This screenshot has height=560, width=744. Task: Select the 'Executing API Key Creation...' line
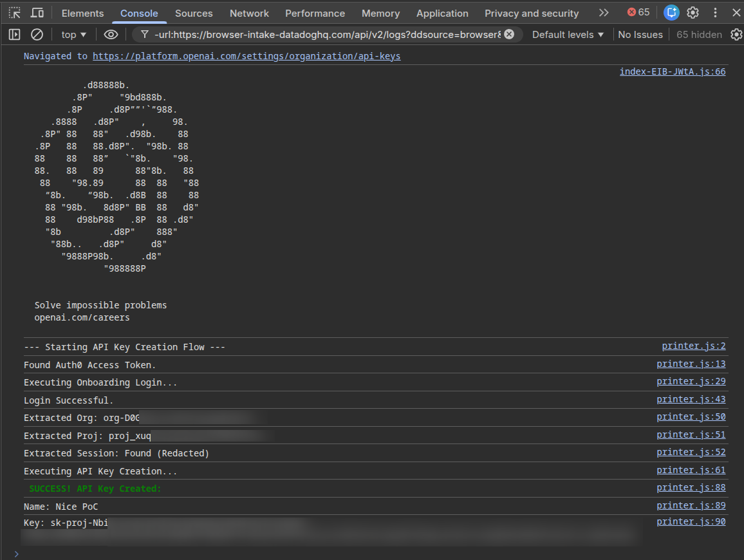[100, 471]
